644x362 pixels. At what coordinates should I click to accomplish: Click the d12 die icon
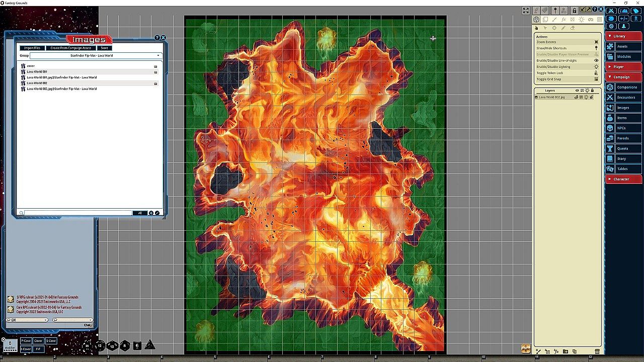coord(100,346)
